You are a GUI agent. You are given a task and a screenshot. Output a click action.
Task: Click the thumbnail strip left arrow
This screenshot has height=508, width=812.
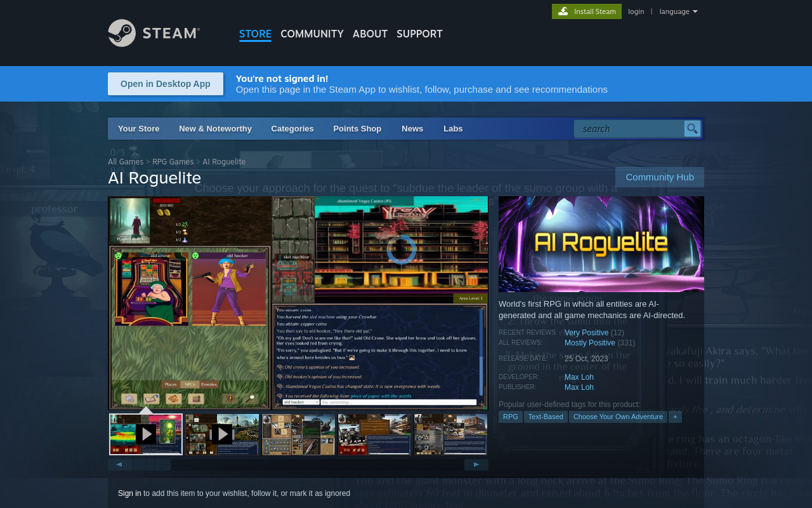(x=120, y=465)
